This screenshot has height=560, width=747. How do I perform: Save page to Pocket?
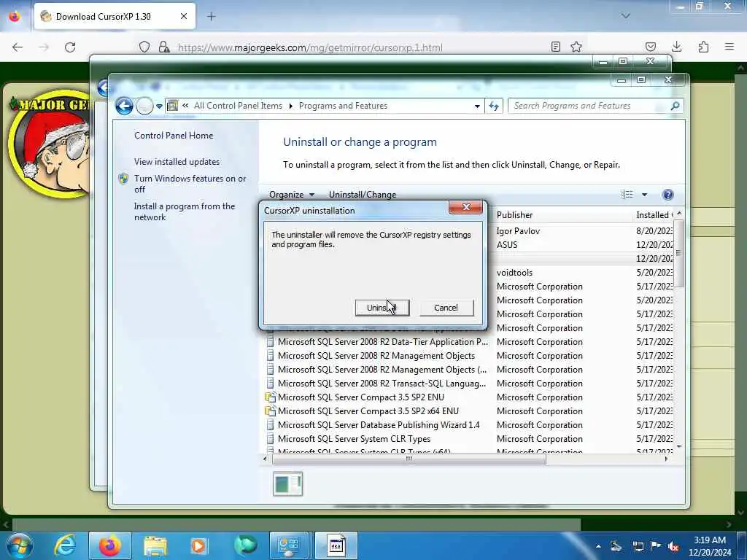coord(650,47)
